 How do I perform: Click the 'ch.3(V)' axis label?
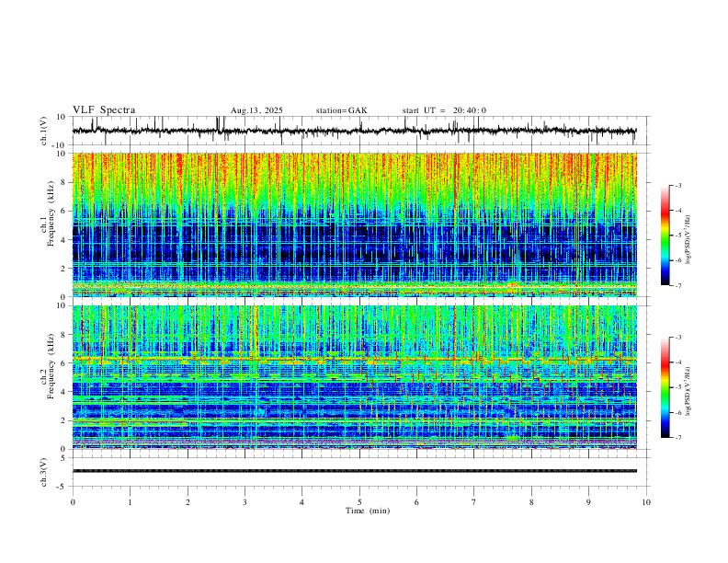(x=44, y=472)
